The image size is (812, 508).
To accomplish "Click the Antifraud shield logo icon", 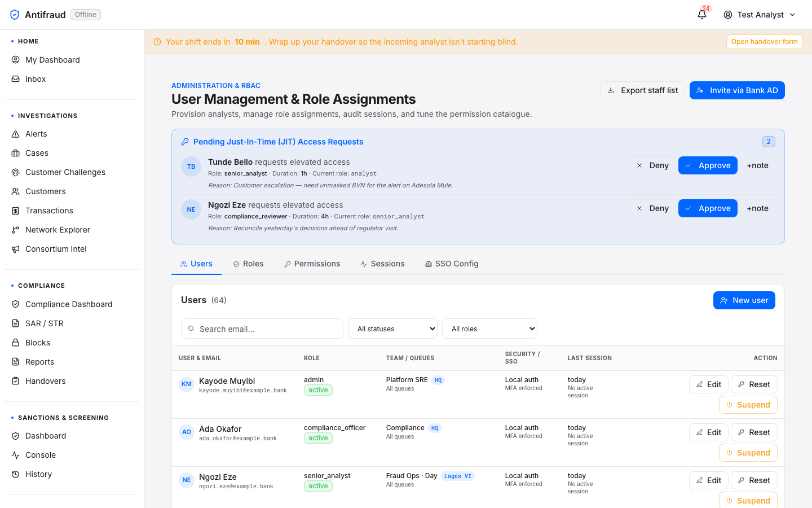I will pyautogui.click(x=15, y=15).
